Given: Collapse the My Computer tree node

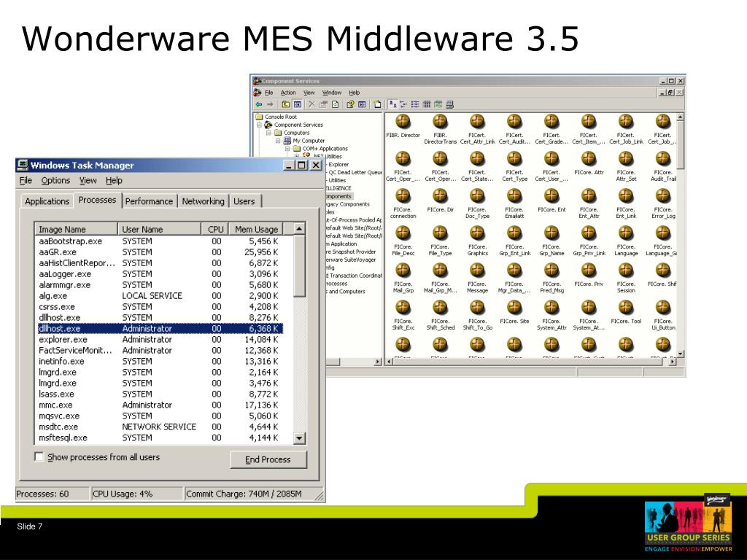Looking at the screenshot, I should [278, 141].
